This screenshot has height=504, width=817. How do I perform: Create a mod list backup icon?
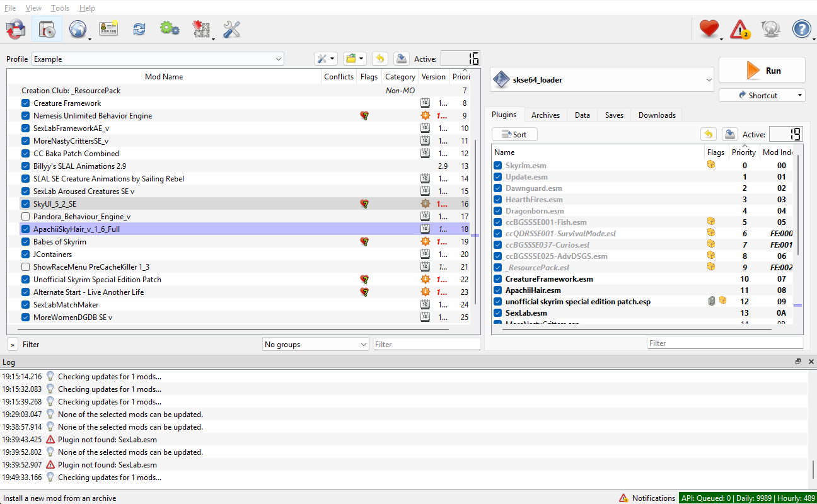[401, 59]
